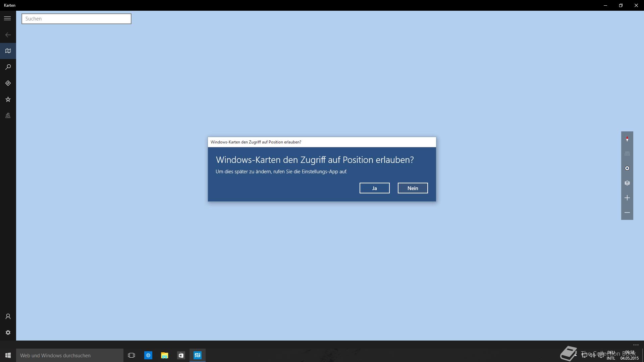Viewport: 644px width, 362px height.
Task: Open the Store taskbar icon
Action: pyautogui.click(x=181, y=355)
